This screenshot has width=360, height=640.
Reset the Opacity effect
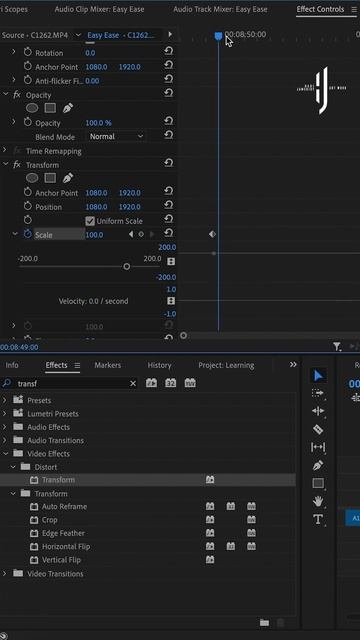169,93
